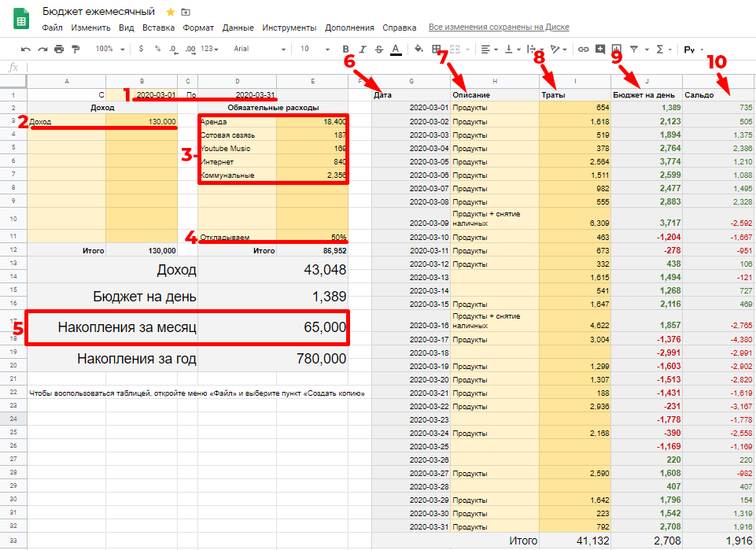The image size is (756, 550).
Task: Select the Траты column header cell
Action: (x=575, y=95)
